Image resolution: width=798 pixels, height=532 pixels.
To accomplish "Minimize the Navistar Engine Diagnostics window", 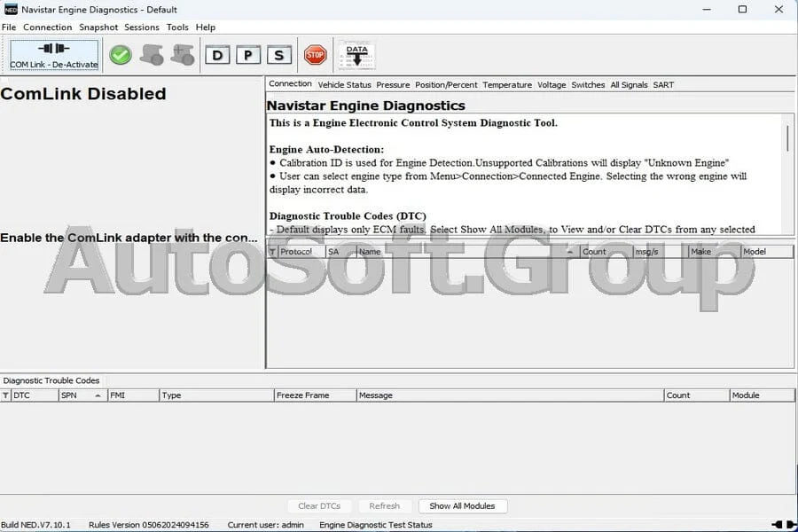I will (x=707, y=10).
